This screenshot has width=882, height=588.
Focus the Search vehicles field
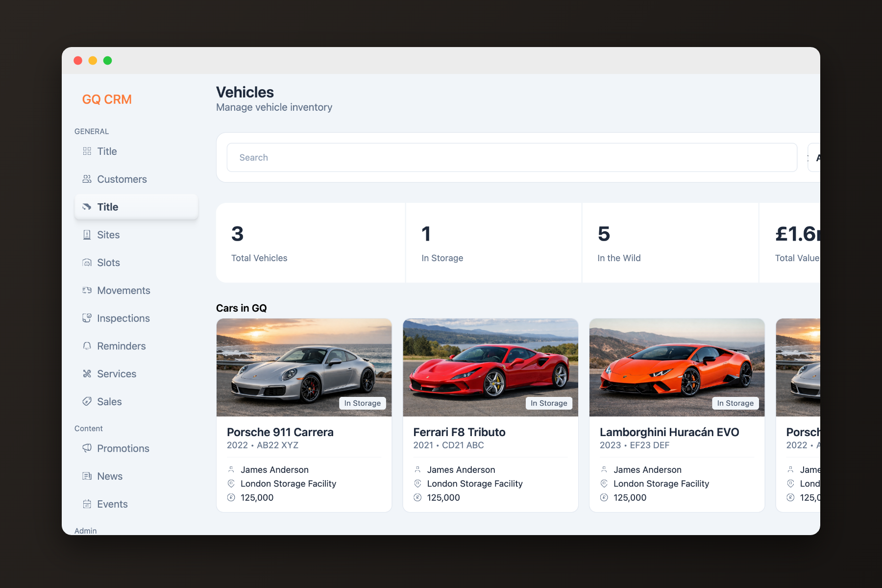click(x=512, y=157)
